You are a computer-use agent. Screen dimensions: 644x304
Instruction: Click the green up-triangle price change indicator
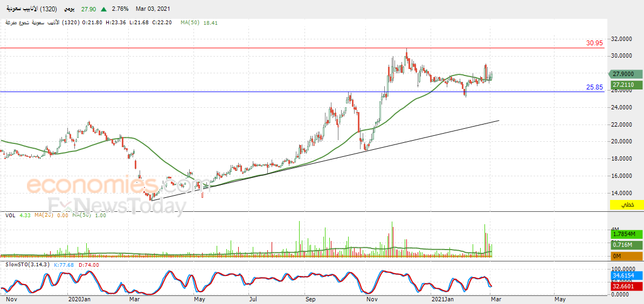pos(105,9)
